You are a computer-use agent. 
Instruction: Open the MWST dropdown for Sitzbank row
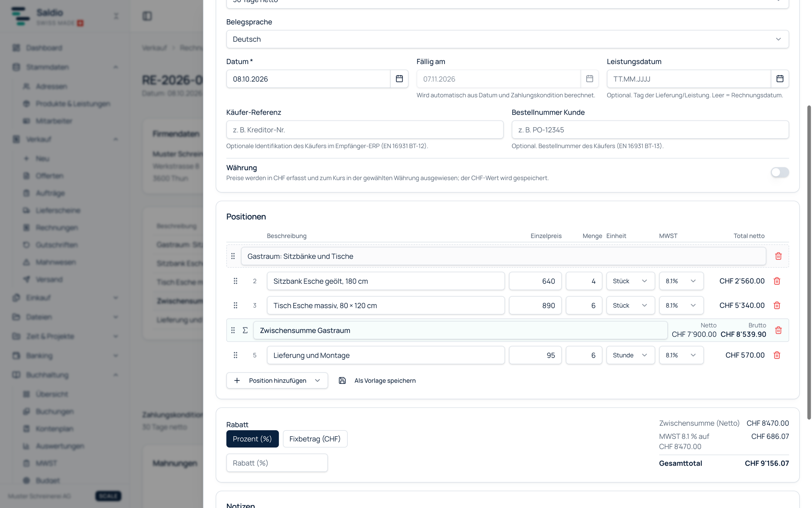point(681,281)
